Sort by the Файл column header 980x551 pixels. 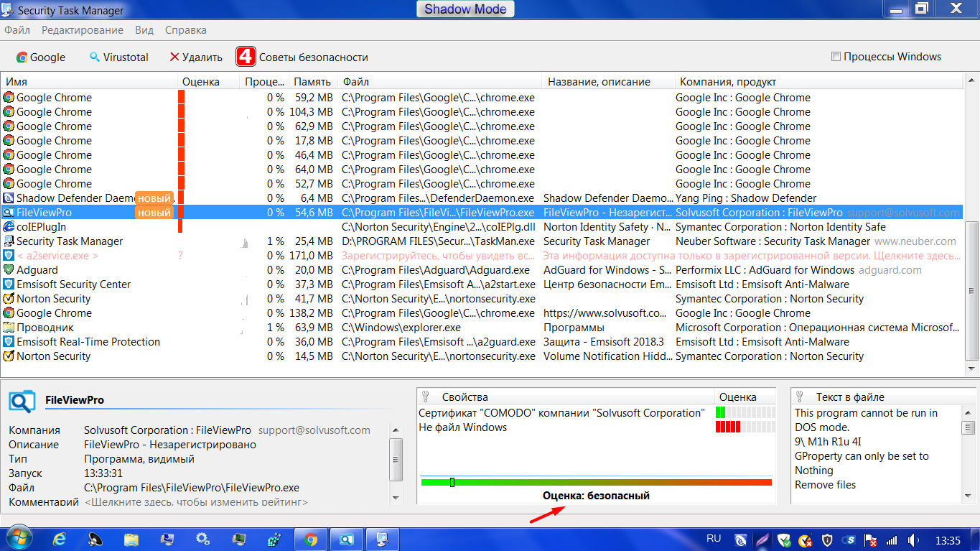coord(440,82)
